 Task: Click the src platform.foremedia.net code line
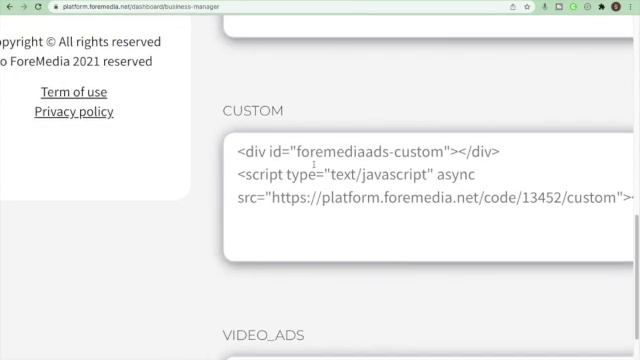pyautogui.click(x=435, y=198)
